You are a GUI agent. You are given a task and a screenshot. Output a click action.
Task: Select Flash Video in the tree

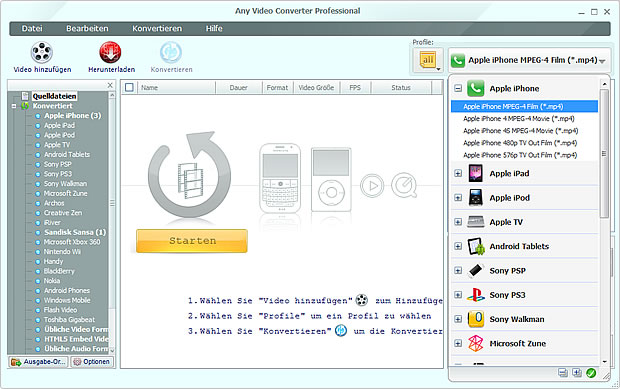tap(60, 310)
